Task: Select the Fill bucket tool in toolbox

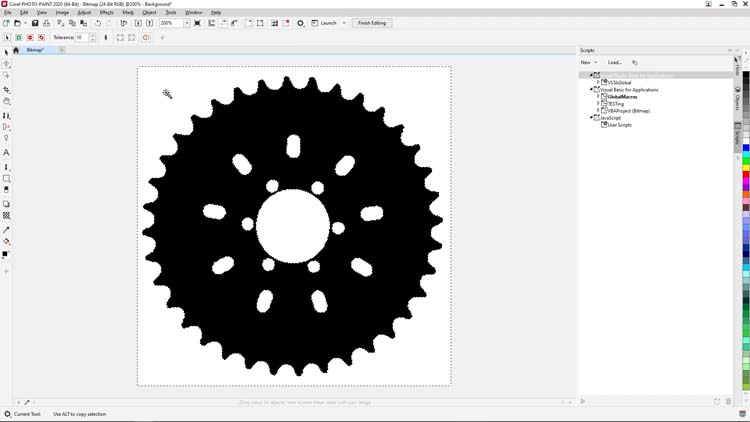Action: click(6, 242)
